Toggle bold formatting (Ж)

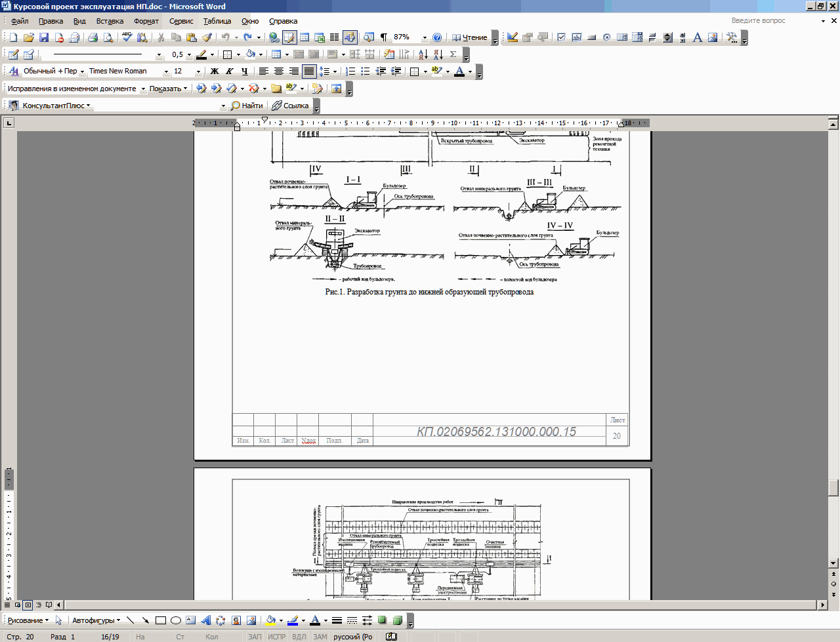214,71
